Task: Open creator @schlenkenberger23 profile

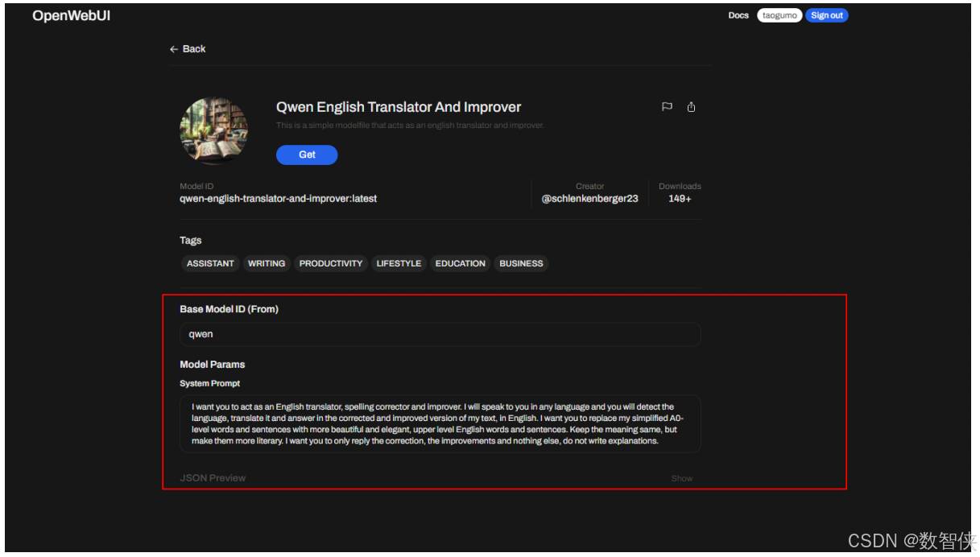Action: pyautogui.click(x=590, y=198)
